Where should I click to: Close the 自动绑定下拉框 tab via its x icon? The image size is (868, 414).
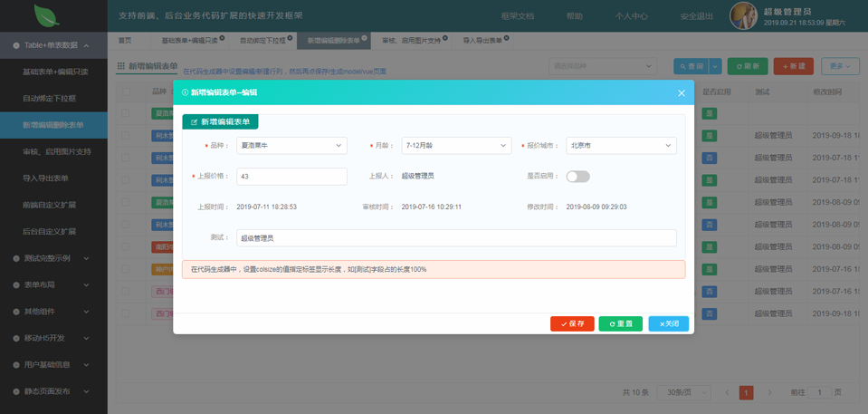[x=290, y=38]
